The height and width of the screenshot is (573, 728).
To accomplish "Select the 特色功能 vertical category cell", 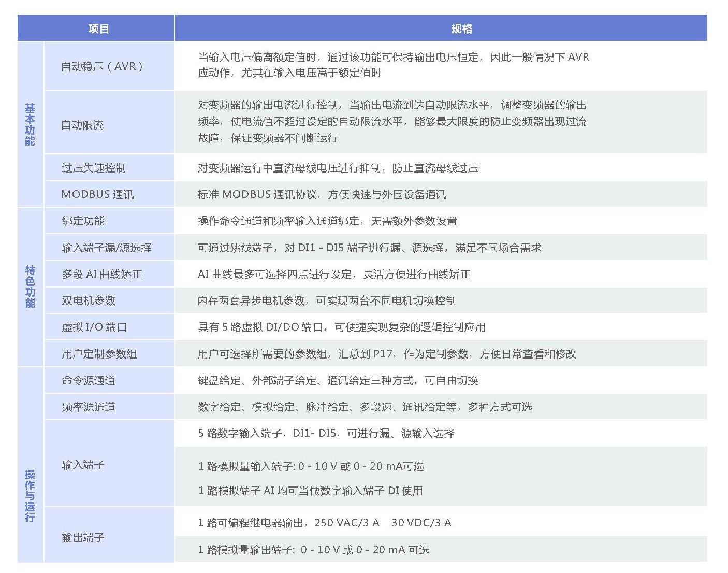I will coord(30,286).
